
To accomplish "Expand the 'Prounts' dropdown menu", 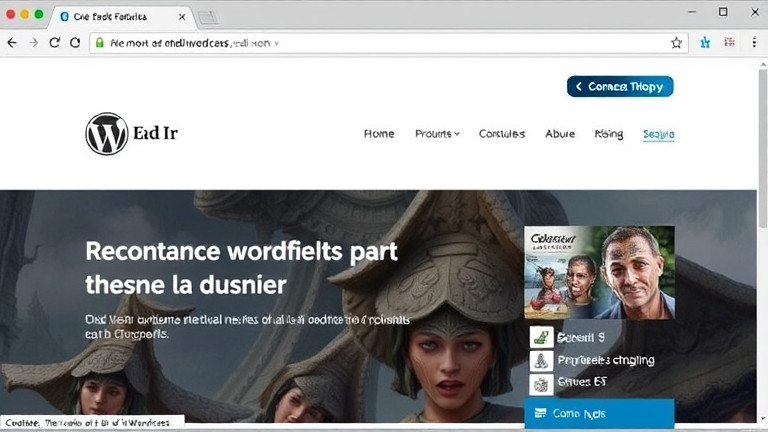I will click(x=437, y=134).
